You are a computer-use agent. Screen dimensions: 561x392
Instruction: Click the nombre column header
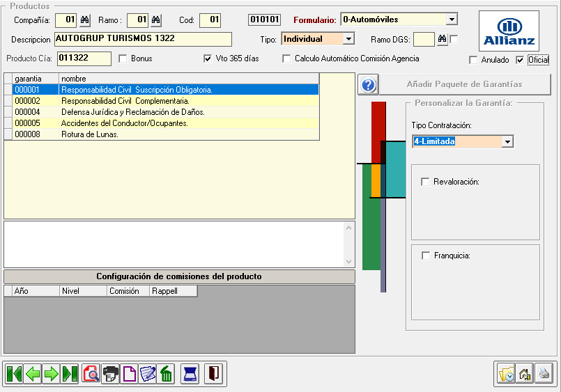(189, 79)
